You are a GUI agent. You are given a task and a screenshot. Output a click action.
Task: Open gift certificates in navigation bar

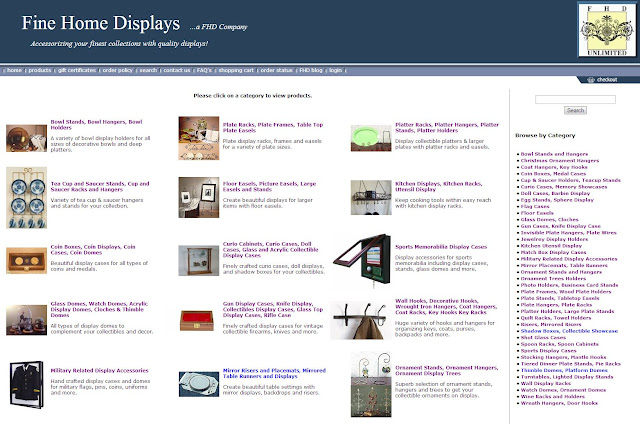pyautogui.click(x=77, y=70)
